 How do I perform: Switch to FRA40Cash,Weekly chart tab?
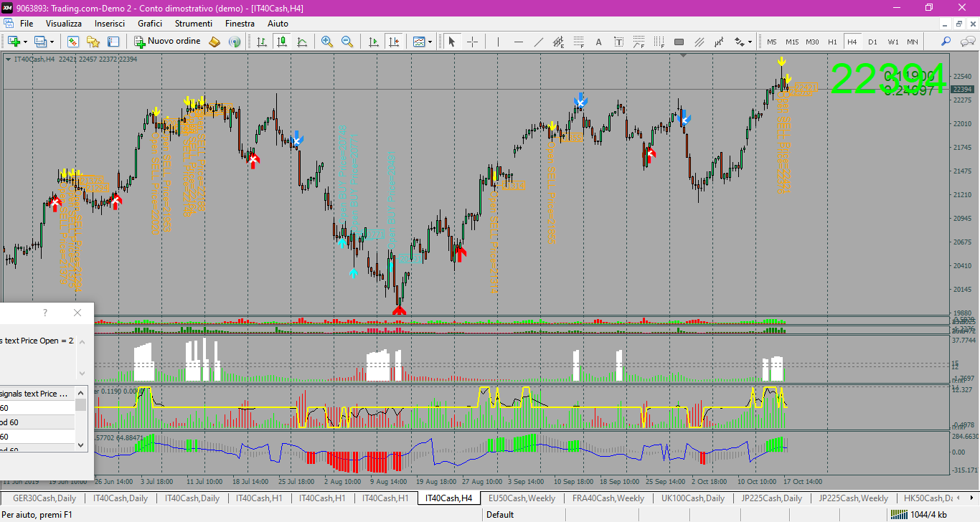[608, 498]
